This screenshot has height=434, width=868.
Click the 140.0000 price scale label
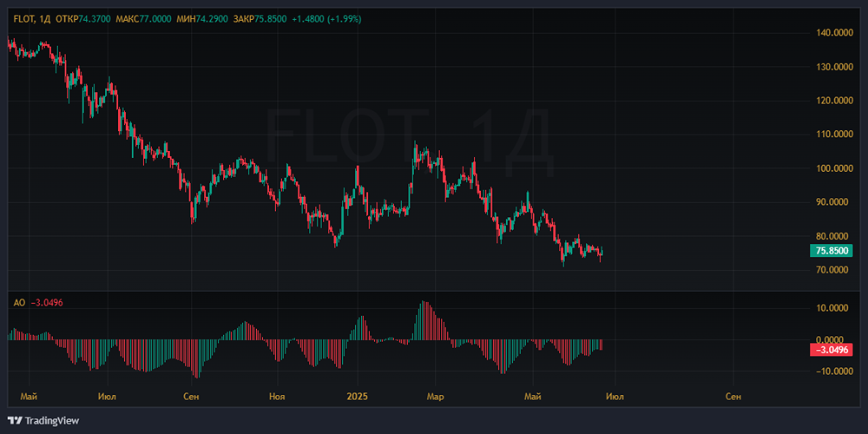pyautogui.click(x=832, y=33)
